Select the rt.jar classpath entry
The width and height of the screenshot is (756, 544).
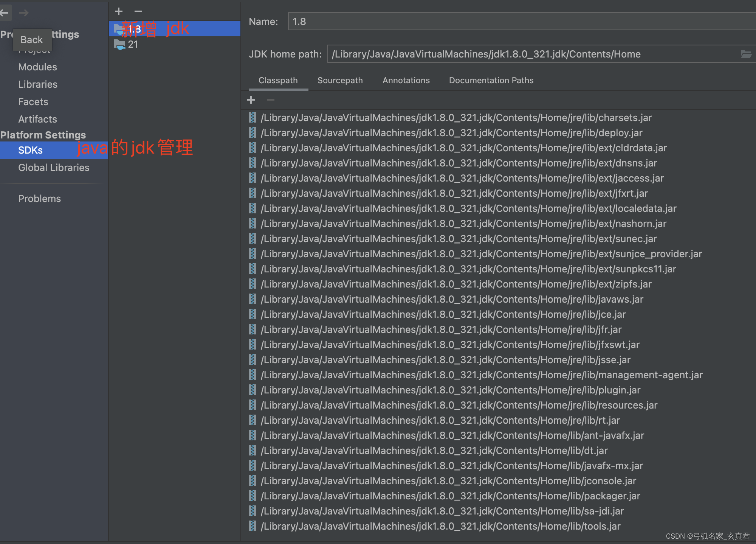point(440,420)
